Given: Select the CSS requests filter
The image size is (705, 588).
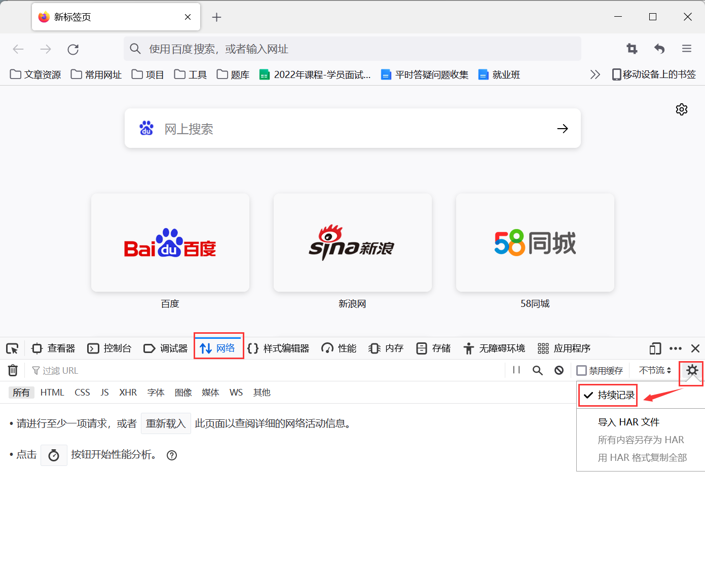Looking at the screenshot, I should pyautogui.click(x=82, y=392).
